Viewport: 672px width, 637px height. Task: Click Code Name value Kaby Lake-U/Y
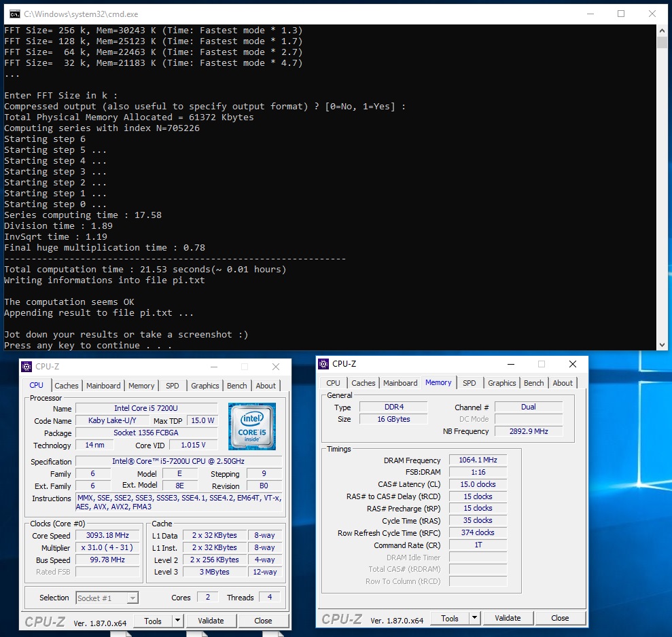(112, 420)
